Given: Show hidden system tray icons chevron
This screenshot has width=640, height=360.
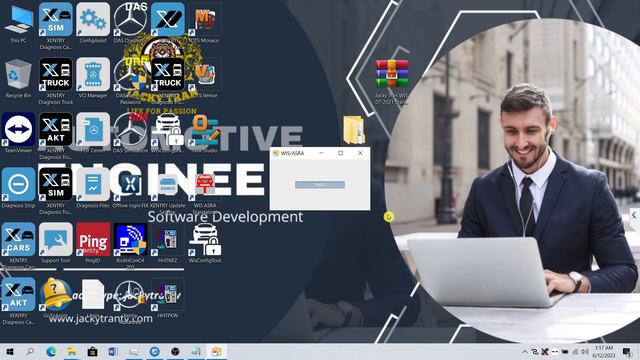Looking at the screenshot, I should pyautogui.click(x=525, y=351).
